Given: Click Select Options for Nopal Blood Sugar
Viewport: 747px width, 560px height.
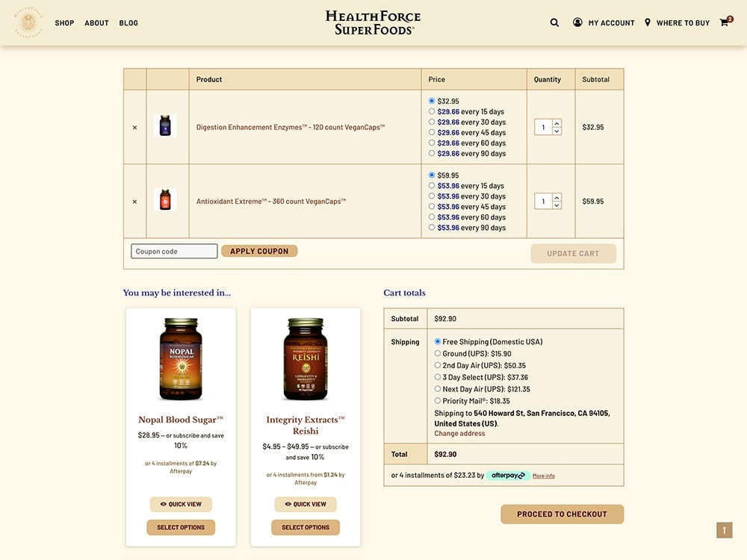Looking at the screenshot, I should [181, 528].
